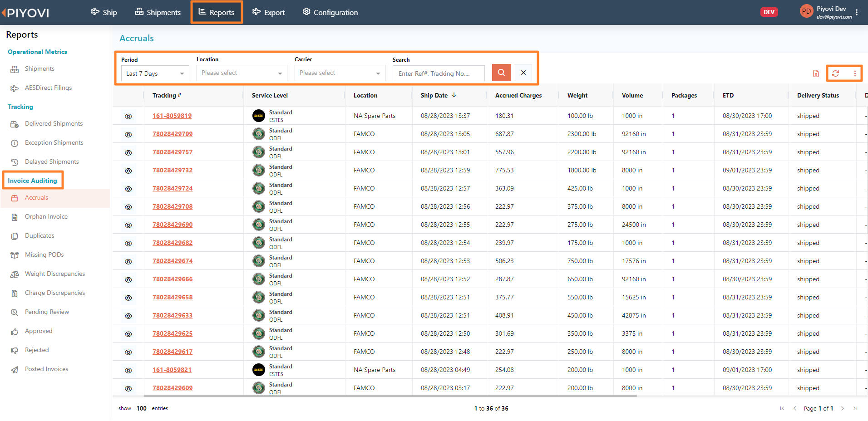Screen dimensions: 868x421
Task: Clear filters with the X button
Action: point(523,73)
